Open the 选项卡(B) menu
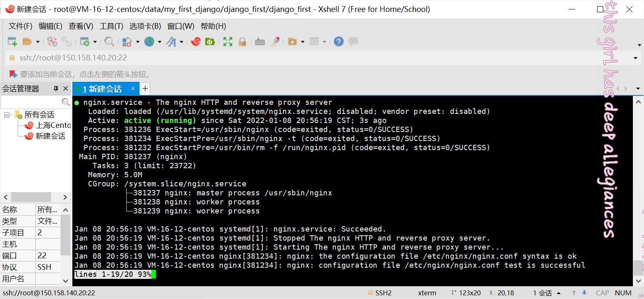Image resolution: width=644 pixels, height=299 pixels. (x=145, y=26)
